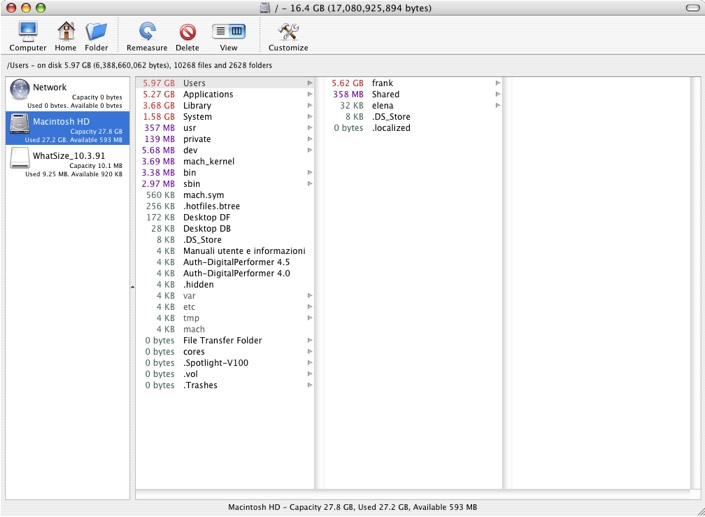Image resolution: width=705 pixels, height=517 pixels.
Task: Expand the System folder arrow
Action: (310, 116)
